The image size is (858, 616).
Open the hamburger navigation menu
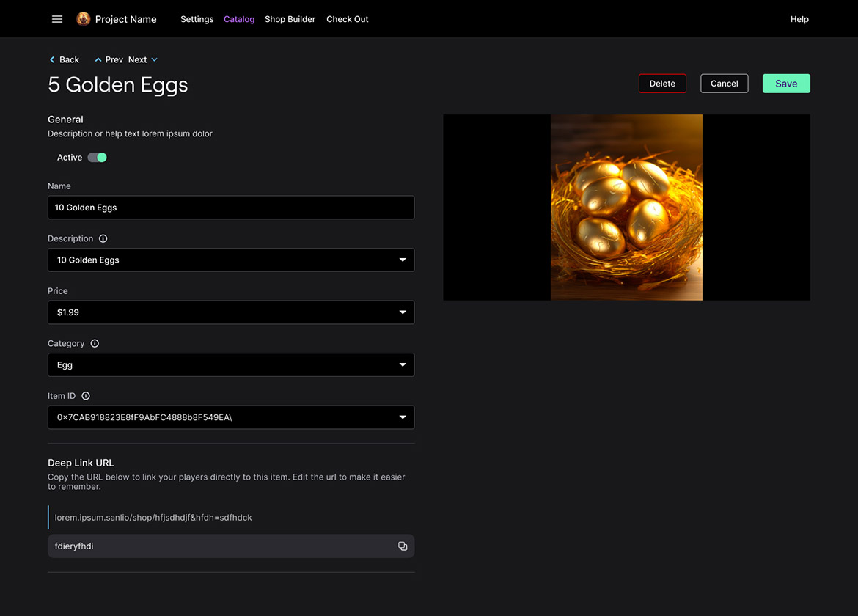(x=57, y=19)
